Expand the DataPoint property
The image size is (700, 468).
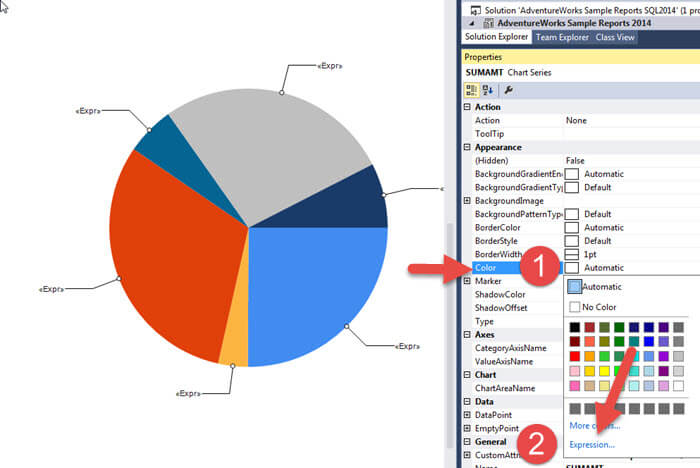click(467, 415)
